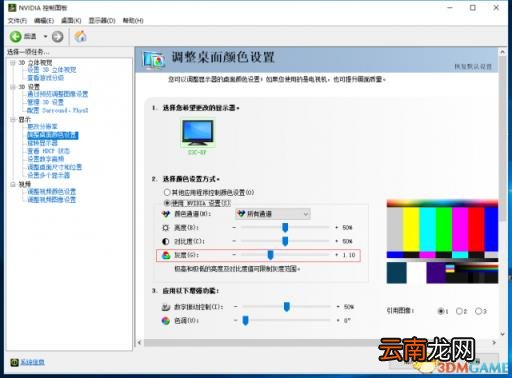512x378 pixels.
Task: Open 设置多个显示器 task
Action: 49,175
